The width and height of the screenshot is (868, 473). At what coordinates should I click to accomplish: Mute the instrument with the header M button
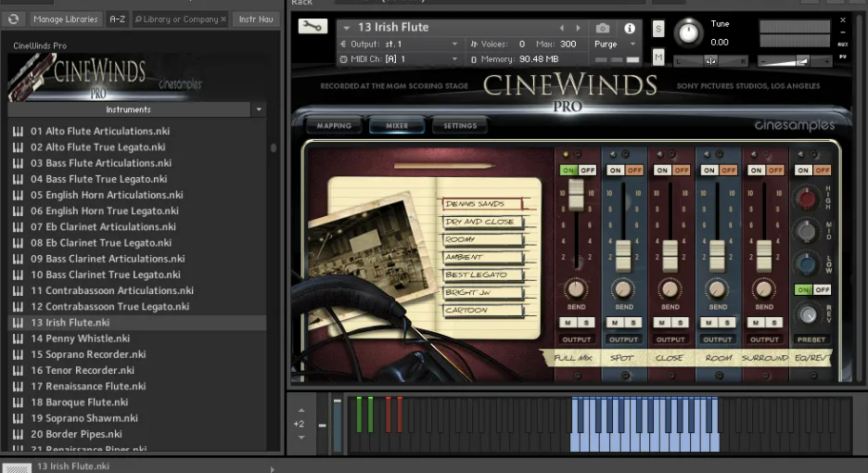tap(658, 57)
